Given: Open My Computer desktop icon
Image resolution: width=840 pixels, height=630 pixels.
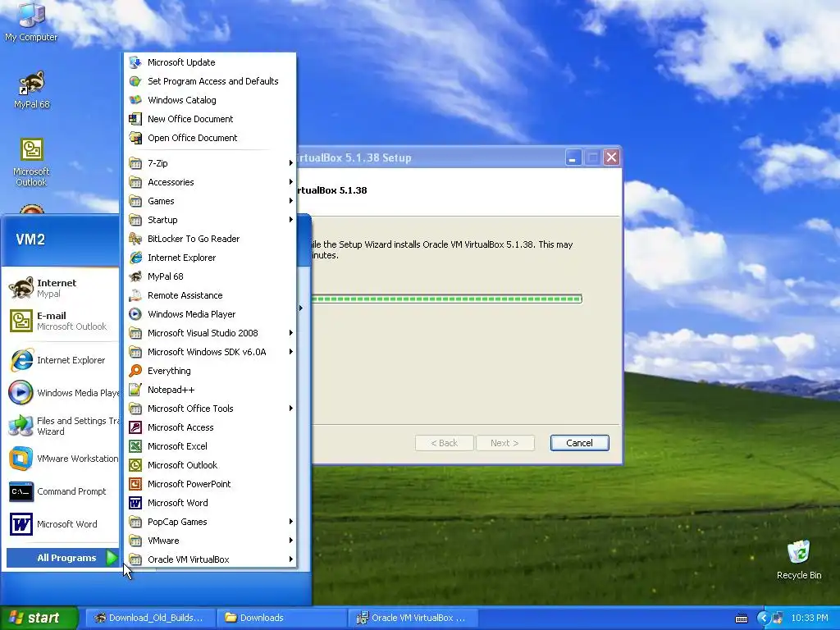Looking at the screenshot, I should [31, 22].
